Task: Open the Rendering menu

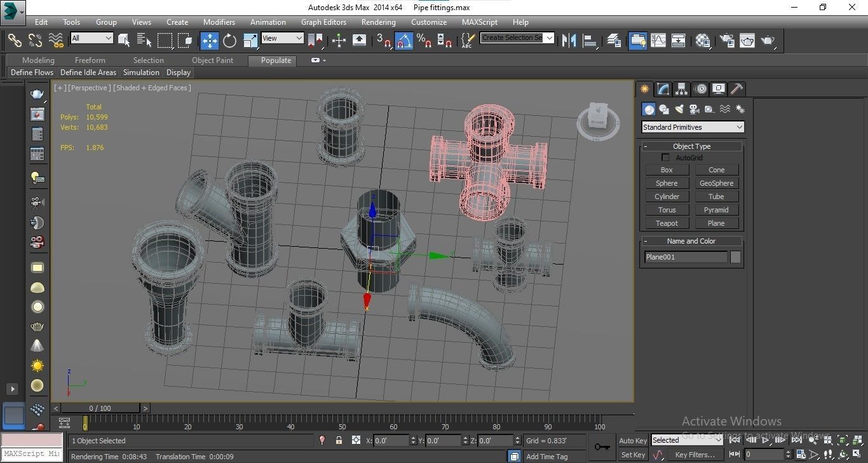Action: tap(378, 22)
